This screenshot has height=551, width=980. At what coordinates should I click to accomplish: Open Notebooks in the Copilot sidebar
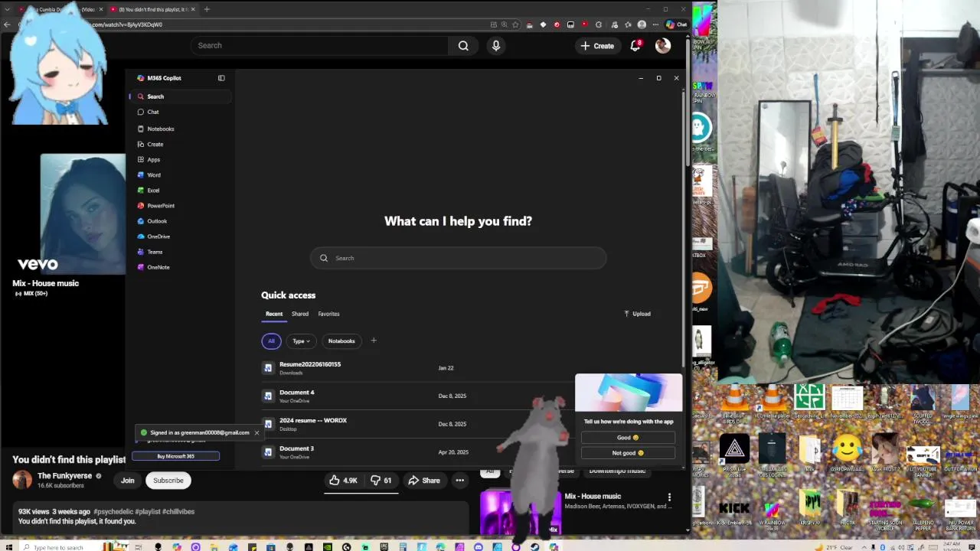(160, 129)
